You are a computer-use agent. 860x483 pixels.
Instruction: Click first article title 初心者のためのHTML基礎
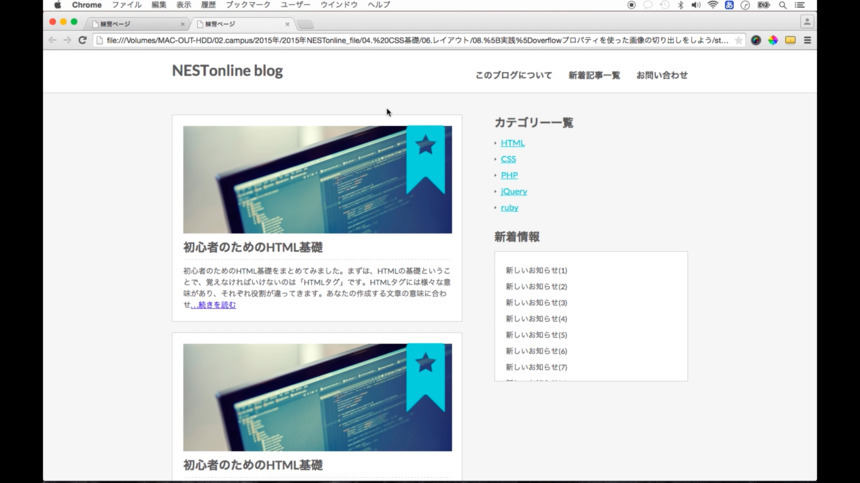pyautogui.click(x=253, y=247)
